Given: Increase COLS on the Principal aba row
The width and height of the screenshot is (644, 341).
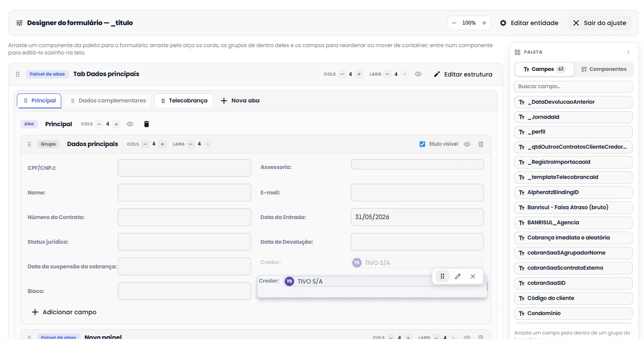Looking at the screenshot, I should pos(116,124).
